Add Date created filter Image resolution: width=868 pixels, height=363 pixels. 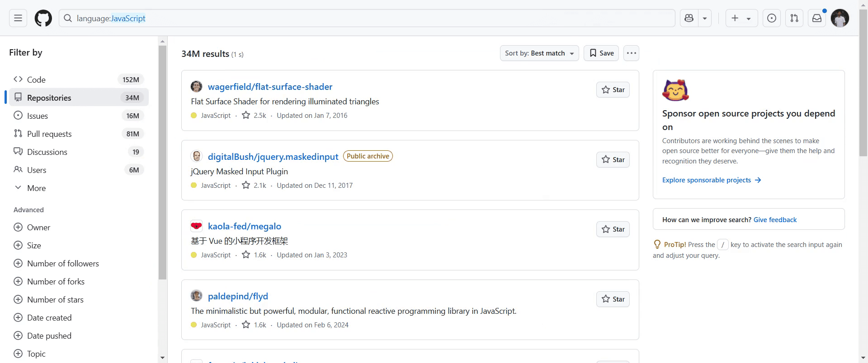pos(79,317)
